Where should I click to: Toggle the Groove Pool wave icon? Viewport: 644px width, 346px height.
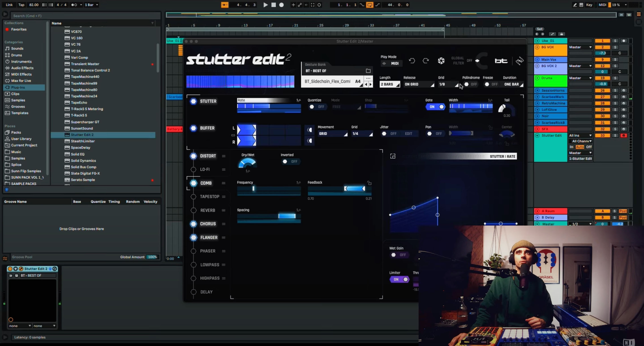point(5,258)
